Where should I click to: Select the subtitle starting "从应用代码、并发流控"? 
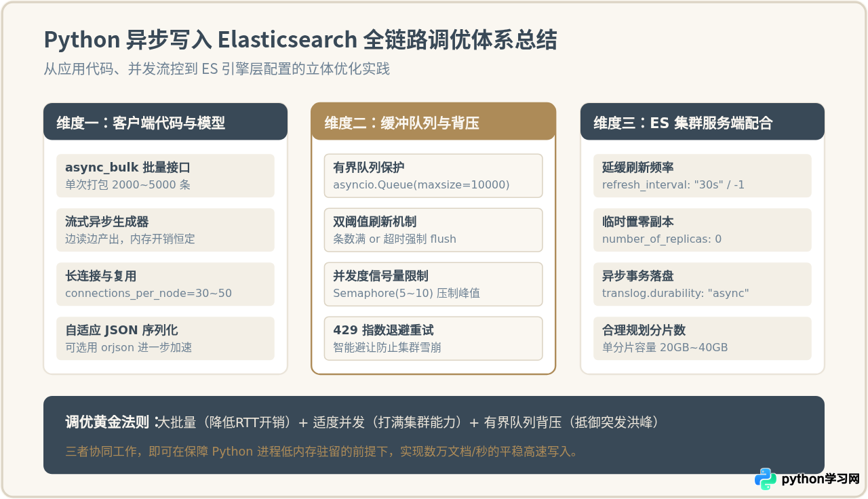tap(217, 69)
